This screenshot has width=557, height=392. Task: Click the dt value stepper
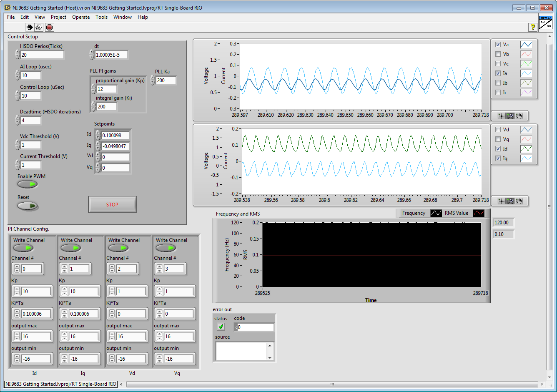(92, 55)
